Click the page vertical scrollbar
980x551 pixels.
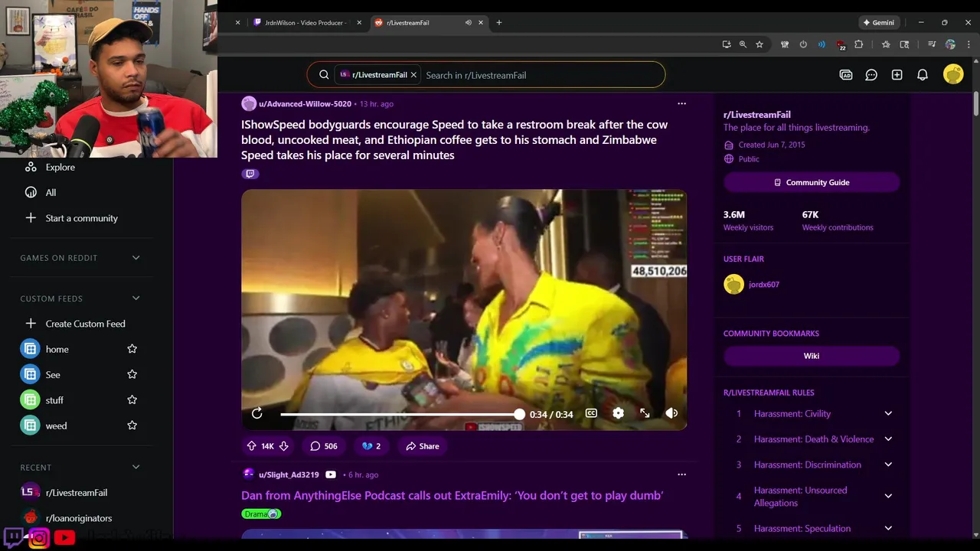pyautogui.click(x=976, y=103)
